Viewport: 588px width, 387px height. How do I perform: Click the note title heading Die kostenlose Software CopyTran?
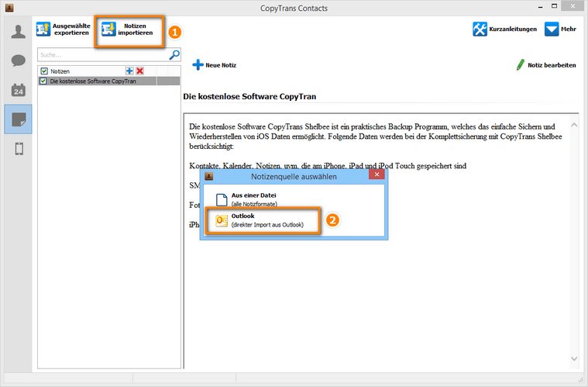coord(249,96)
